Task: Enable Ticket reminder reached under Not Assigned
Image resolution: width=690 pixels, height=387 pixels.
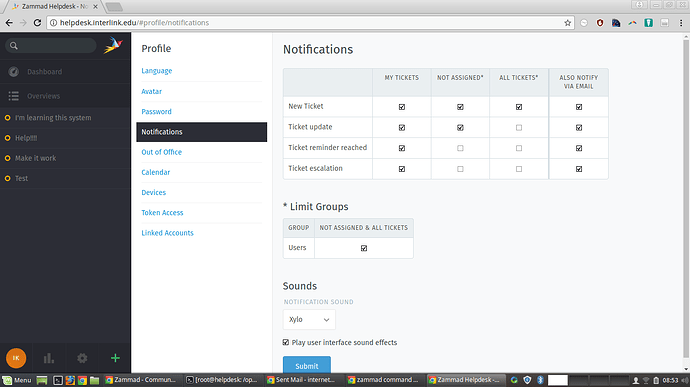Action: click(460, 148)
